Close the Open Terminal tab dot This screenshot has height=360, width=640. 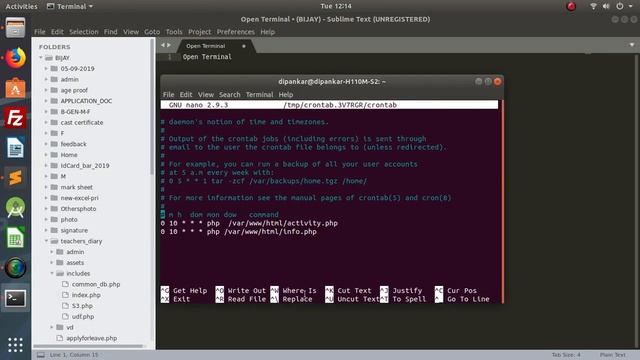click(x=244, y=46)
